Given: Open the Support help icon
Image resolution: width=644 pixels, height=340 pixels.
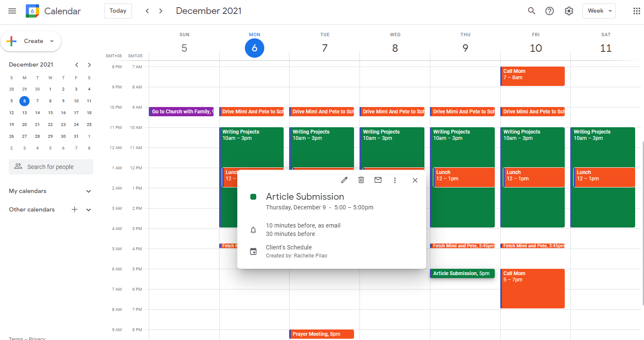Looking at the screenshot, I should 550,11.
